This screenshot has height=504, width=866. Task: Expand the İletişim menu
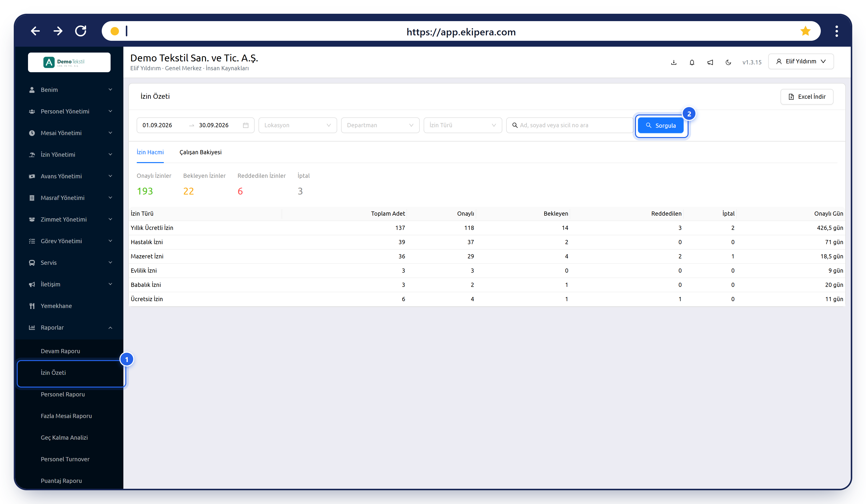point(69,284)
